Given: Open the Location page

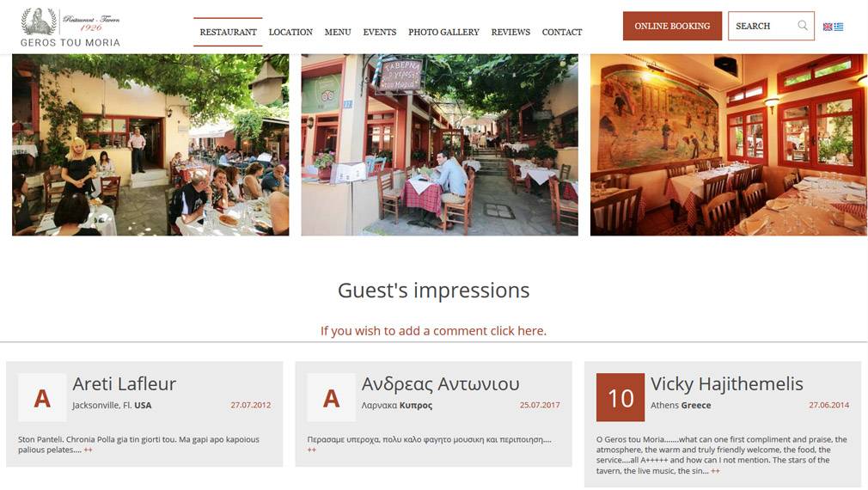Looking at the screenshot, I should point(290,32).
